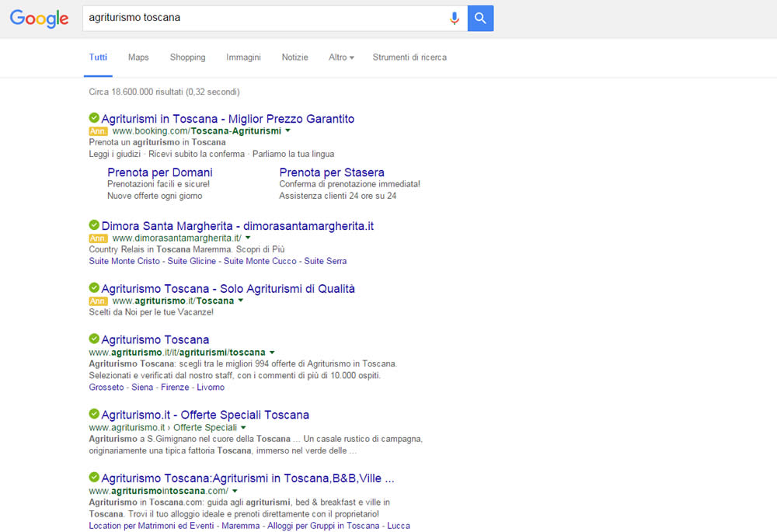Click the Ann. badge of dimorasantamargherita.it ad
This screenshot has width=777, height=532.
(x=98, y=238)
